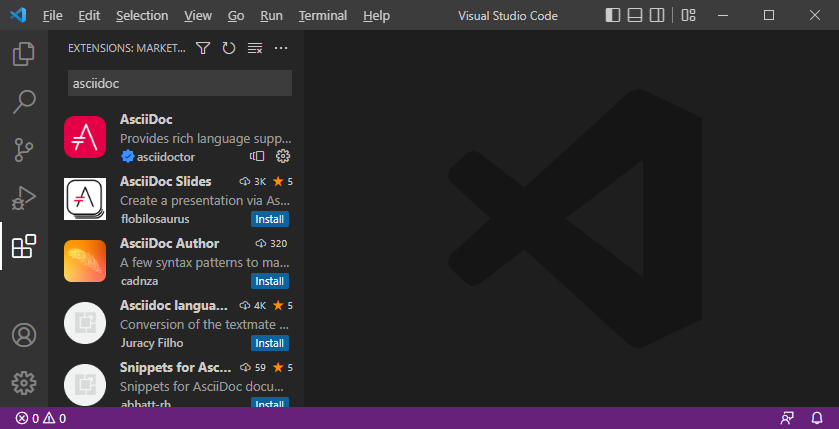Click the cadnza publisher name
839x429 pixels.
[x=140, y=281]
